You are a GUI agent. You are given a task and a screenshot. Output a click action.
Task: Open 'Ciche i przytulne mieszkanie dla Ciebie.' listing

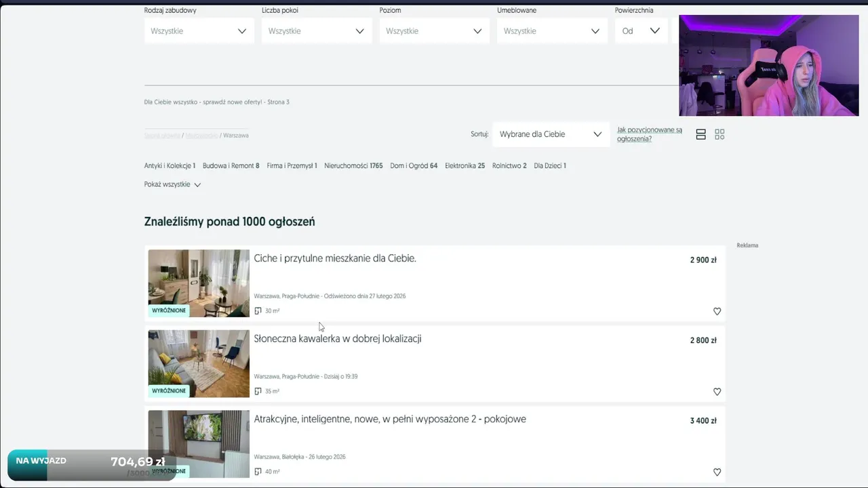point(335,258)
